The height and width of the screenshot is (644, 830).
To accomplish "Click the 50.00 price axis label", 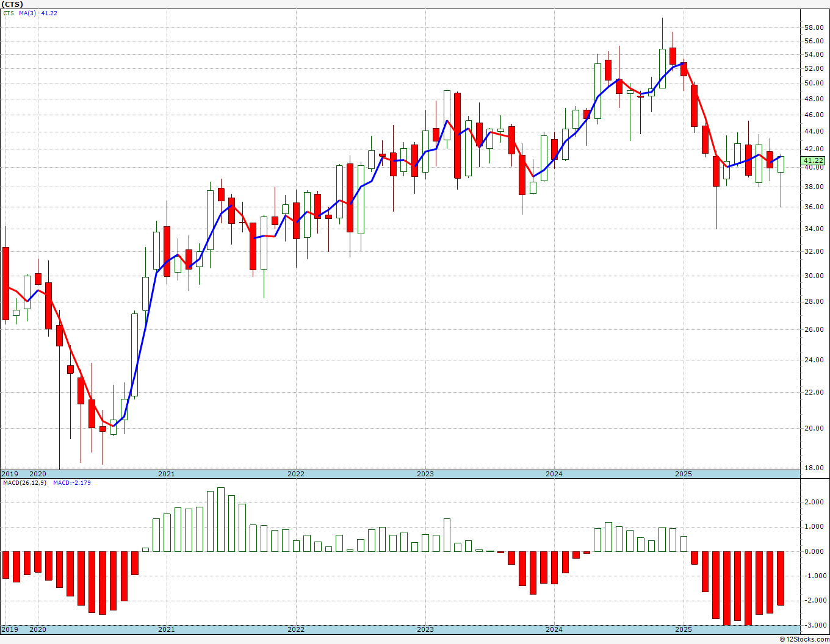I will pos(815,84).
